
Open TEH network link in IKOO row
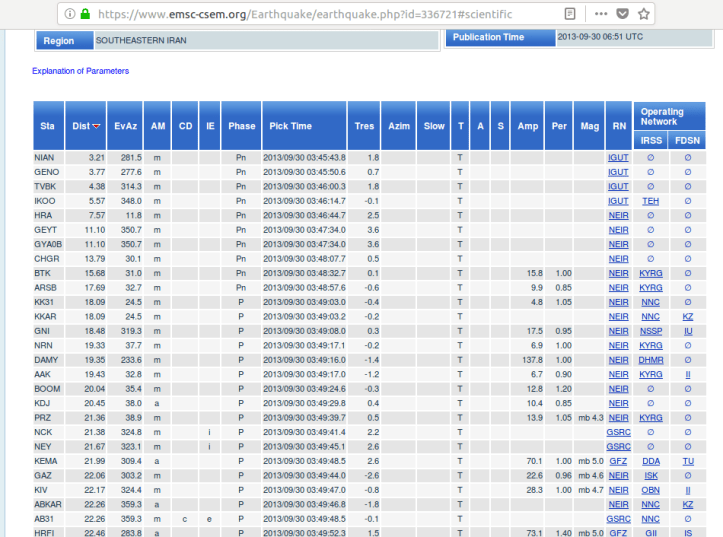650,200
